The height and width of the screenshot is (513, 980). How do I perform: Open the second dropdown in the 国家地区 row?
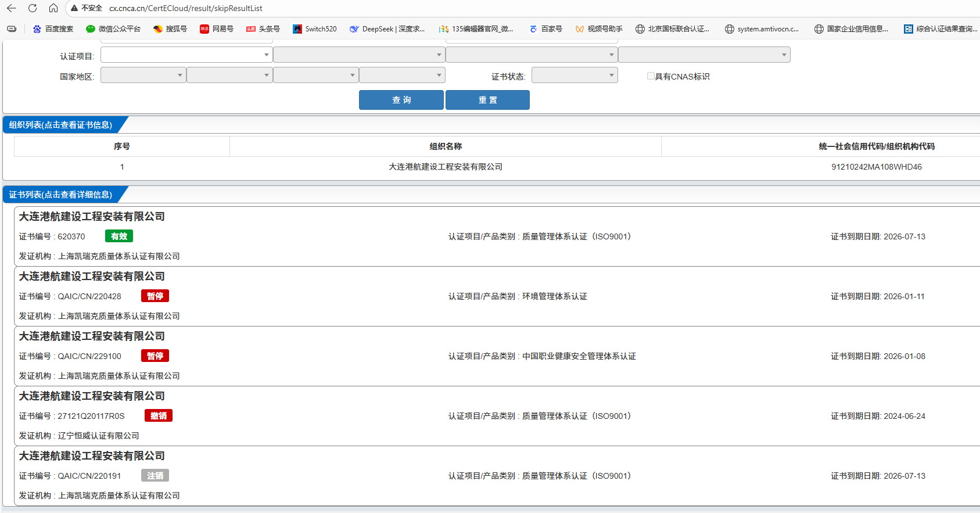tap(229, 76)
